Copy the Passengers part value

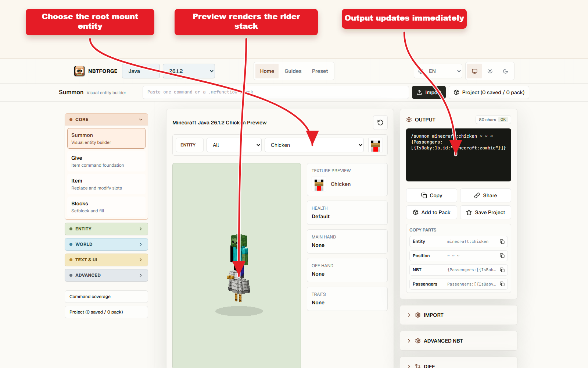click(502, 284)
